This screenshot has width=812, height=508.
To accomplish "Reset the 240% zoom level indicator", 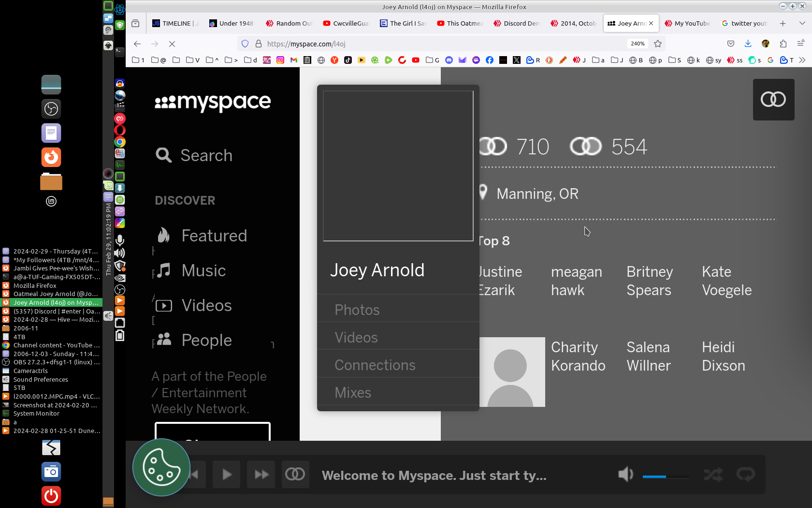I will point(638,44).
